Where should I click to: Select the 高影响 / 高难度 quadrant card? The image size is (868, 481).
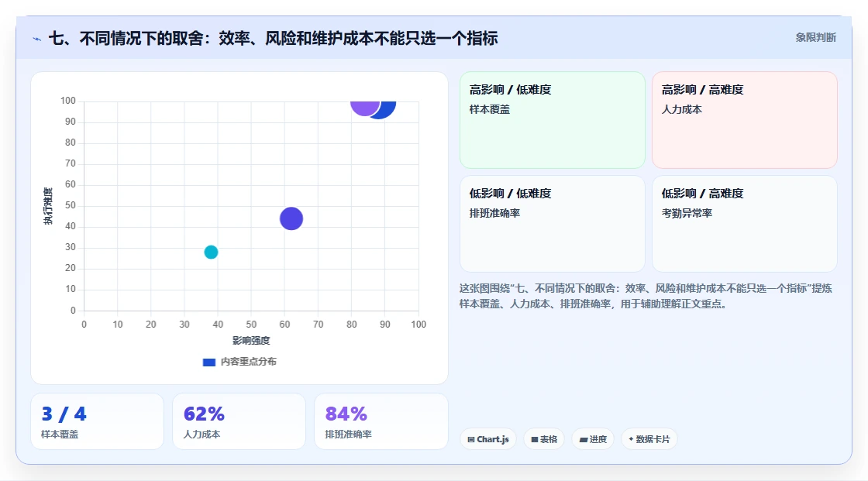[745, 119]
